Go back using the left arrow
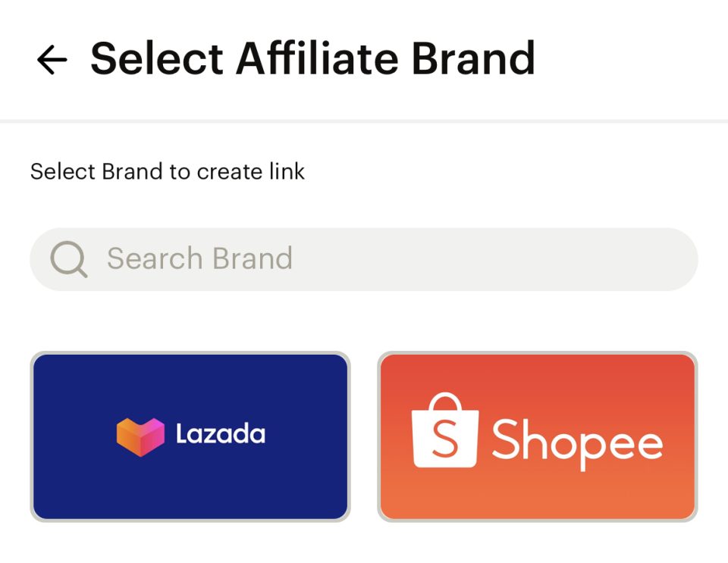The image size is (728, 563). coord(52,60)
